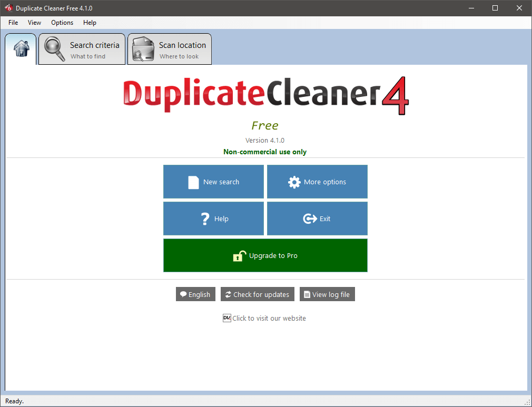The image size is (532, 407).
Task: Open More options tile
Action: [x=317, y=182]
